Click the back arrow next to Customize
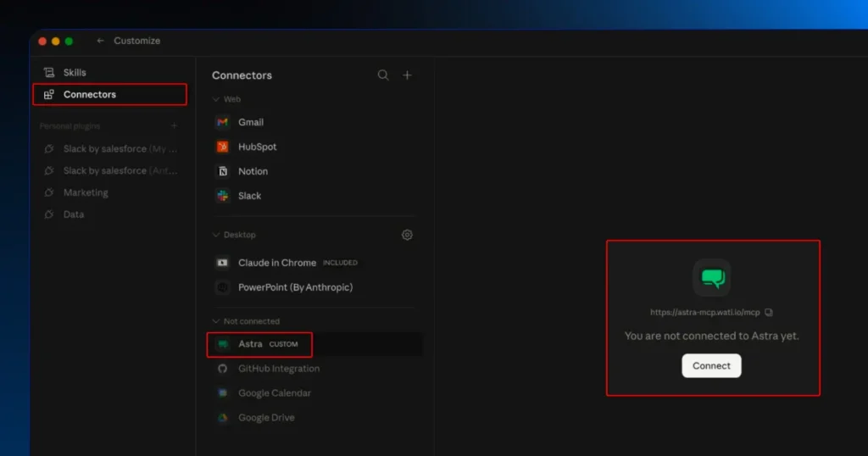The image size is (868, 456). tap(100, 41)
